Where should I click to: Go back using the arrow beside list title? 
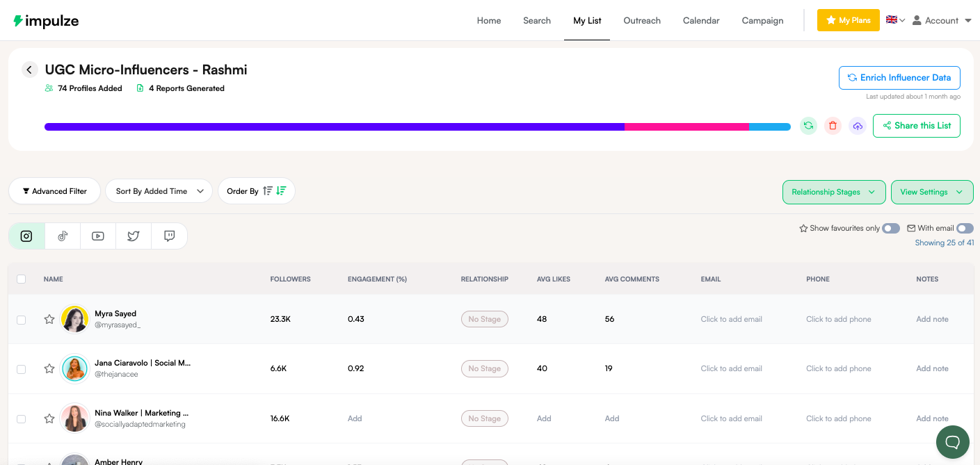coord(29,70)
